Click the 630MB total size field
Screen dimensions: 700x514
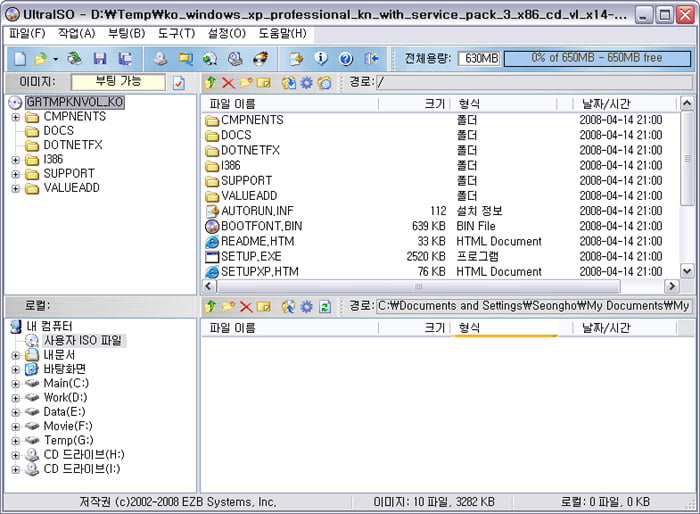pyautogui.click(x=479, y=59)
